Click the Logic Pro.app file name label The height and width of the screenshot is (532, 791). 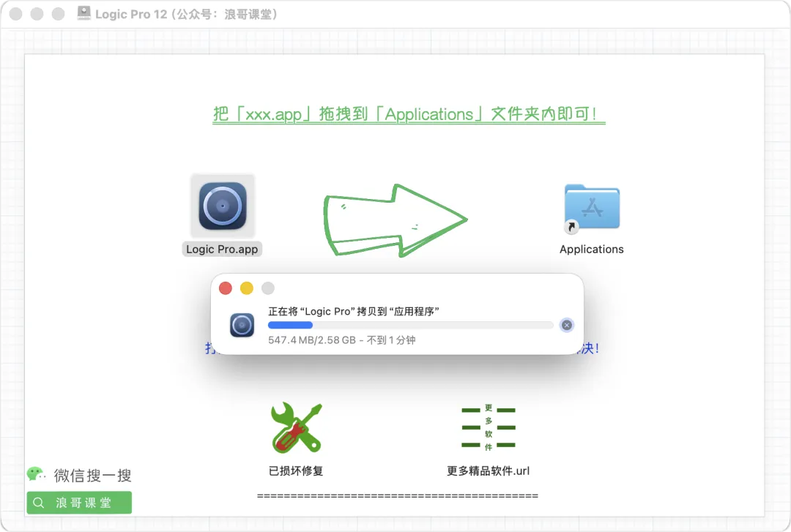point(222,249)
